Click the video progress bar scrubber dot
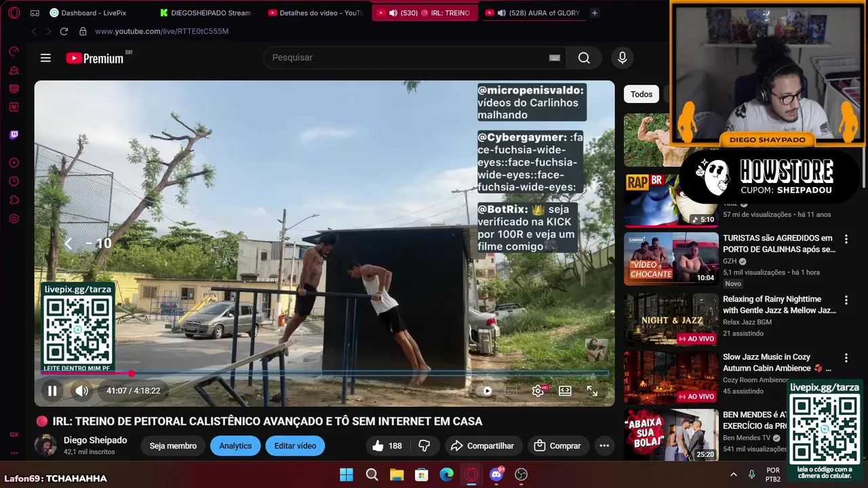This screenshot has width=868, height=488. tap(132, 373)
